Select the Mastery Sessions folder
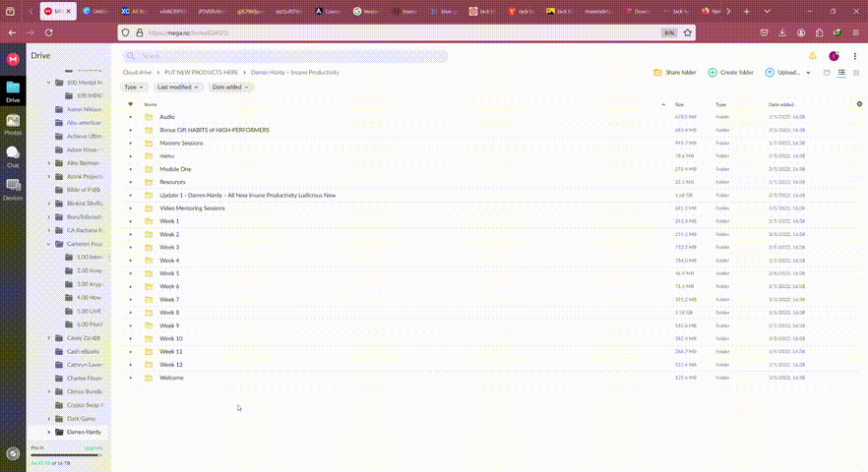Screen dimensions: 868x472 (181, 143)
